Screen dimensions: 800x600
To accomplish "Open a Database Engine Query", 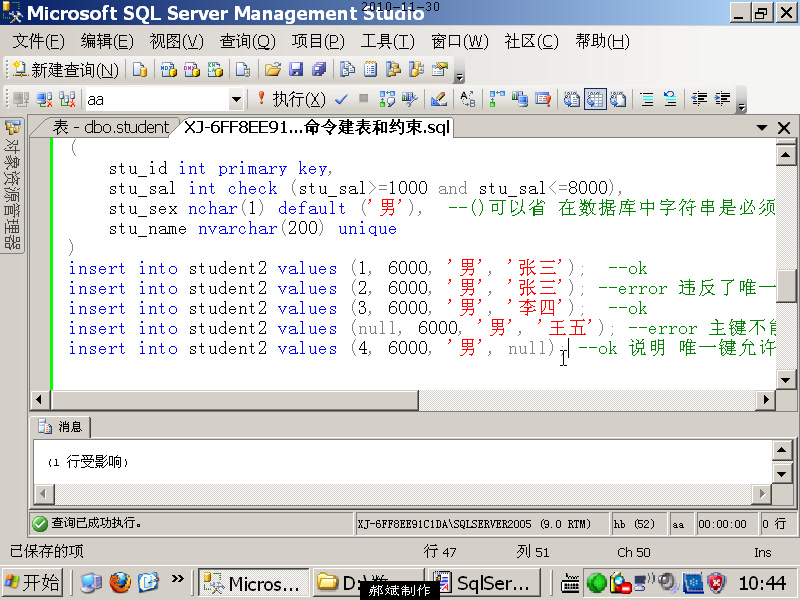I will [140, 69].
